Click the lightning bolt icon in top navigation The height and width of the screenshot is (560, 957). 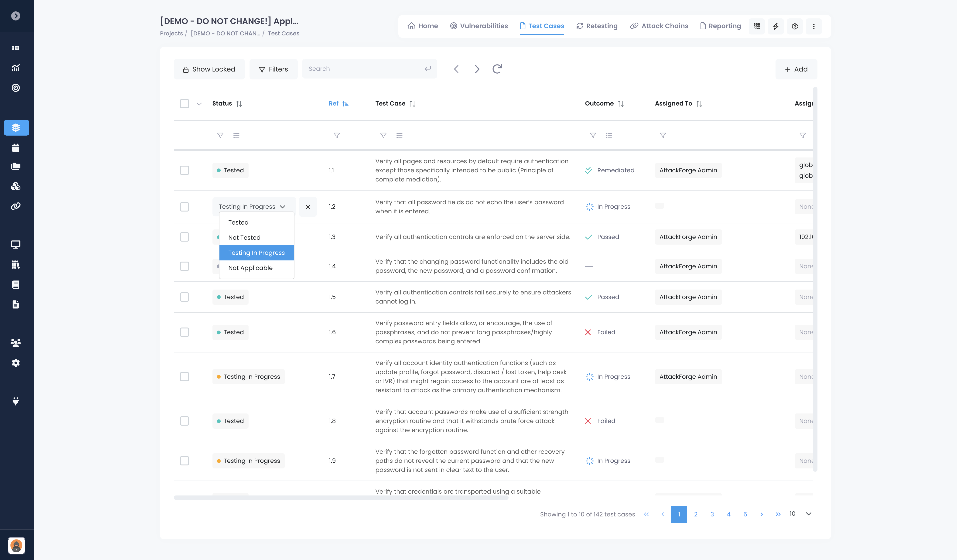point(776,26)
